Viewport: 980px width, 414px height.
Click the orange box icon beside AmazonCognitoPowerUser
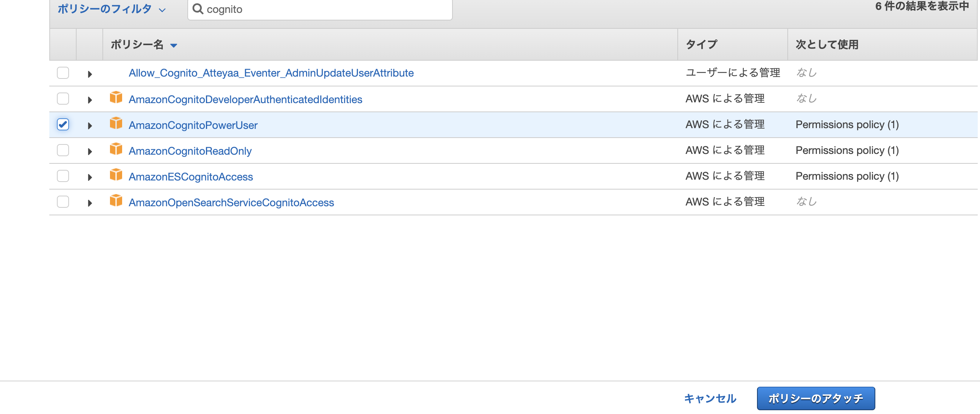point(116,124)
